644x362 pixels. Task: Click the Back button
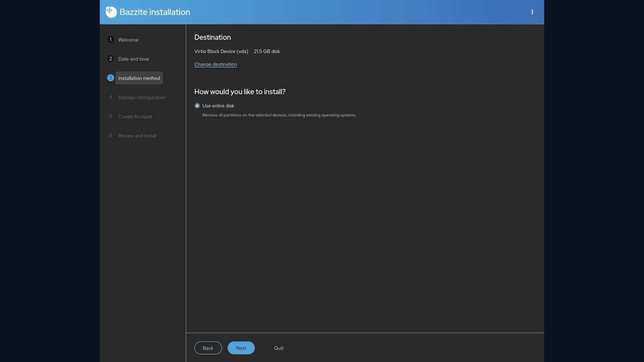(x=208, y=348)
